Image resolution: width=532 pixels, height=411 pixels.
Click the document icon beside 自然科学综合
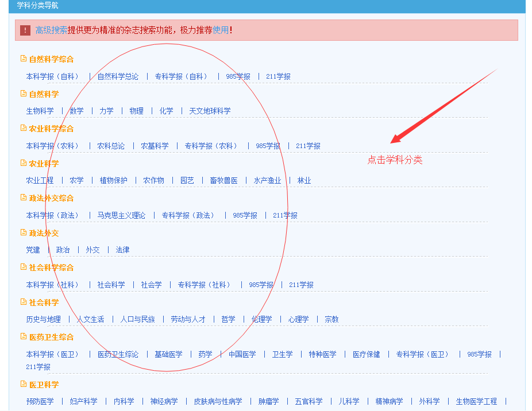[x=24, y=59]
